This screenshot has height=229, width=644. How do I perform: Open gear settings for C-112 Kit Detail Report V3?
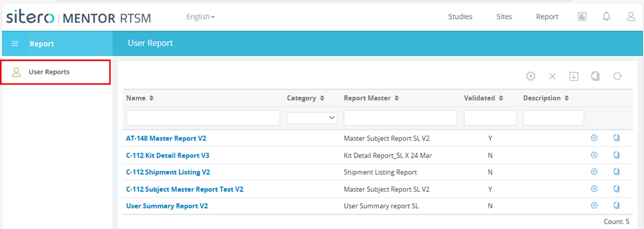pyautogui.click(x=594, y=155)
